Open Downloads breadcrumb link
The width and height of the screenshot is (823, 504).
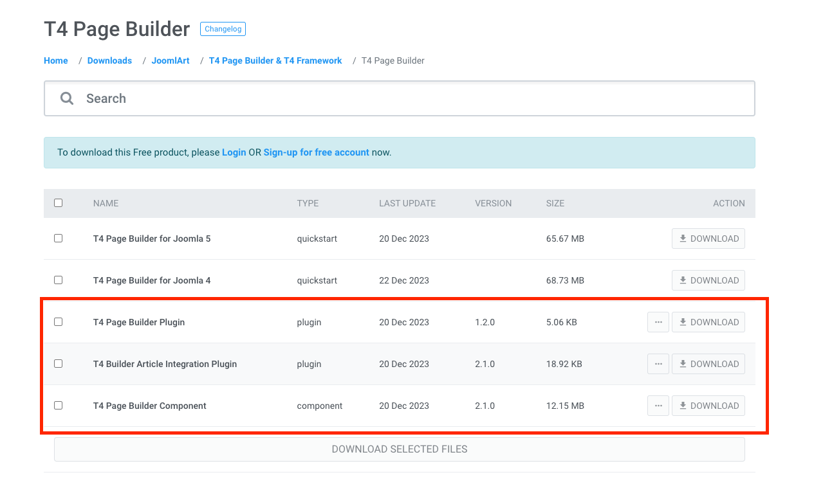coord(109,60)
